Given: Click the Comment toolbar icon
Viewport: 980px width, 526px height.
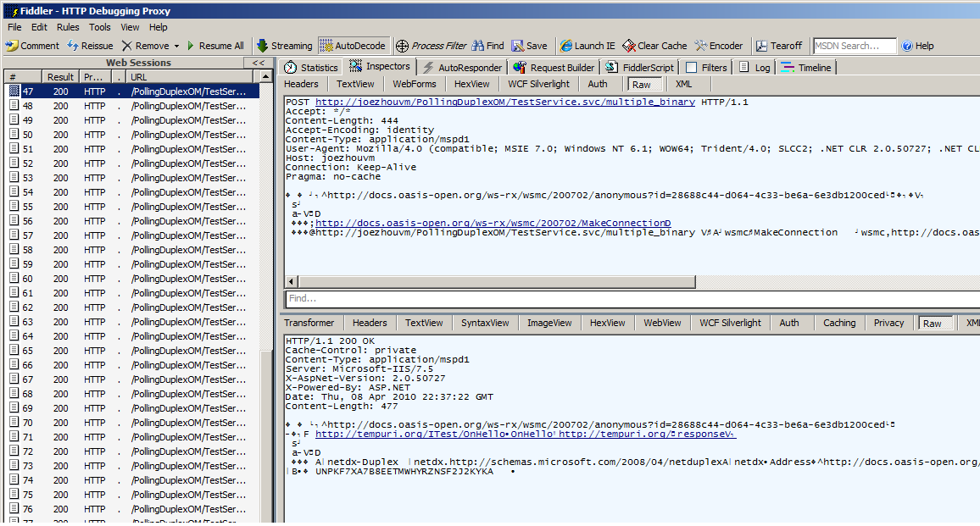Looking at the screenshot, I should (11, 46).
